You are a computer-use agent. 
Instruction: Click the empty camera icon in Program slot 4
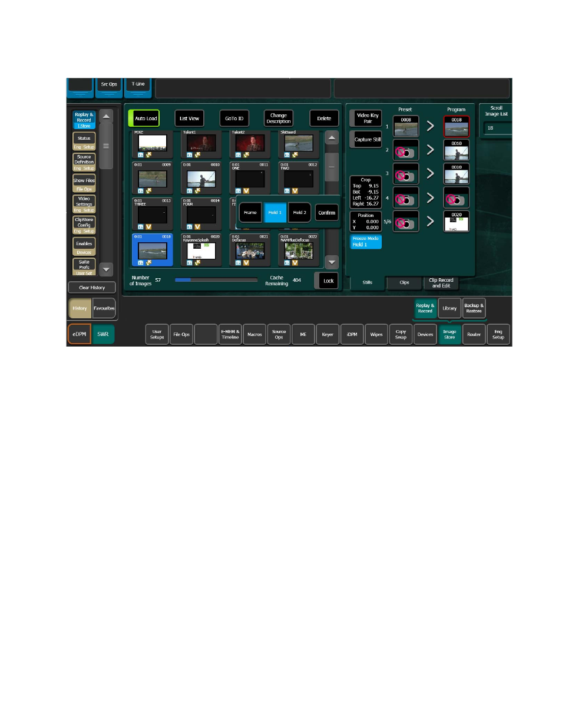point(456,200)
